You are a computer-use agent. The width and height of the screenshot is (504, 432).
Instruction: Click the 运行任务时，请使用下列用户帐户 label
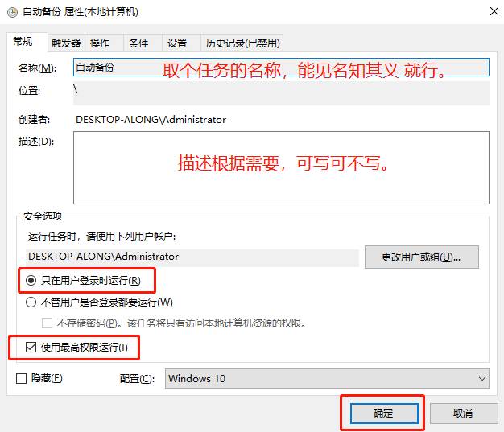pos(101,237)
